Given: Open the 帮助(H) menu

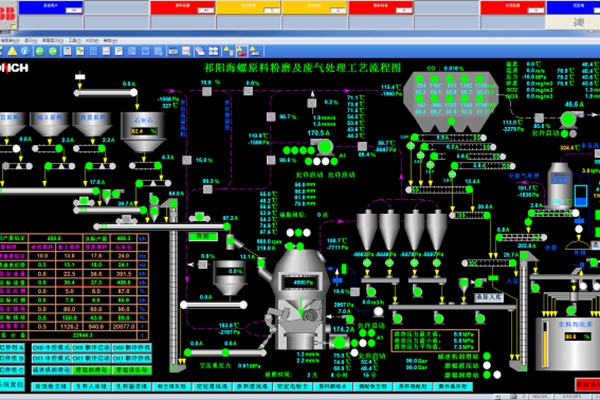Looking at the screenshot, I should 110,40.
